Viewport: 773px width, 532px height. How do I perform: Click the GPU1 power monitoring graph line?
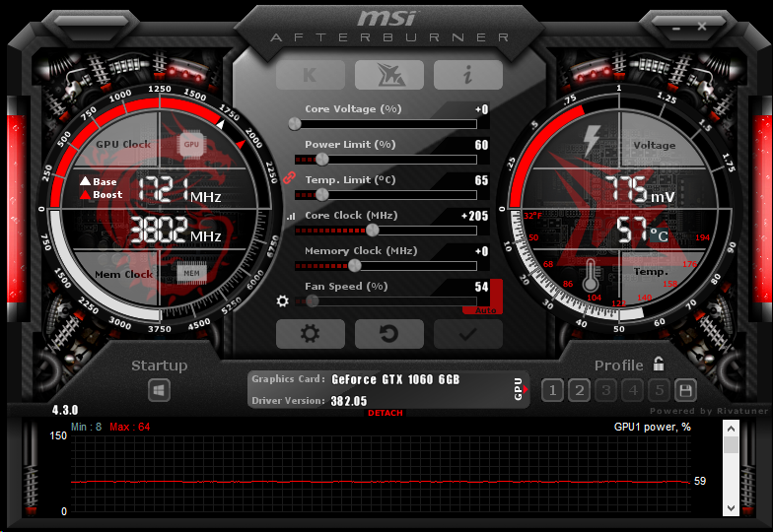click(381, 481)
